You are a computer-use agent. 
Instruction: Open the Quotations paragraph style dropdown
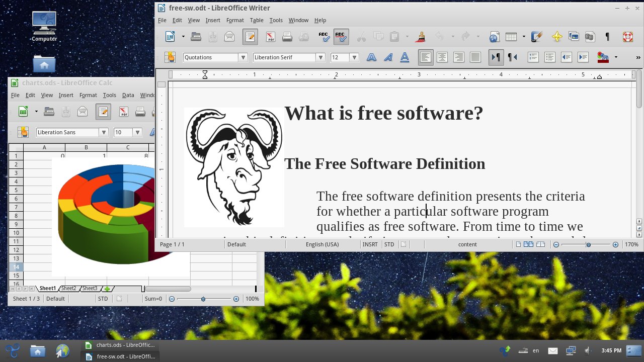coord(244,57)
